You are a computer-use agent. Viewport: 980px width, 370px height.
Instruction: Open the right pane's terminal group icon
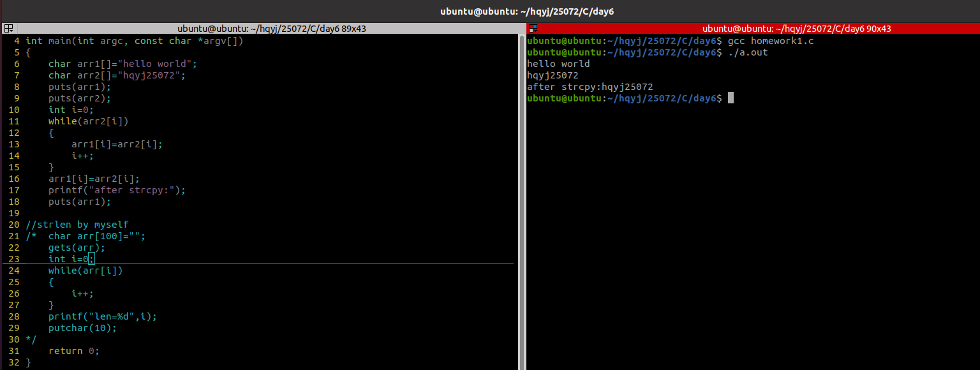coord(533,29)
